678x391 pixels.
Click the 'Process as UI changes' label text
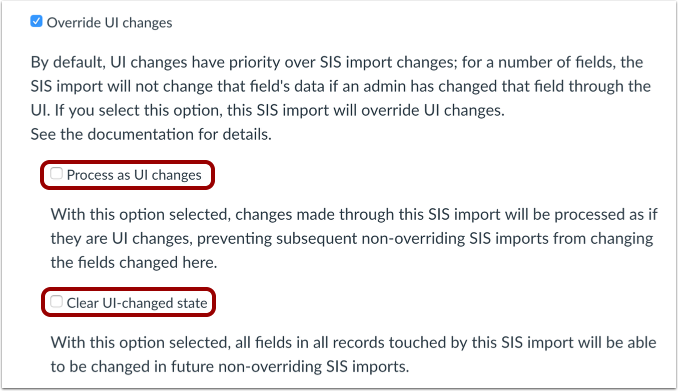(x=134, y=175)
